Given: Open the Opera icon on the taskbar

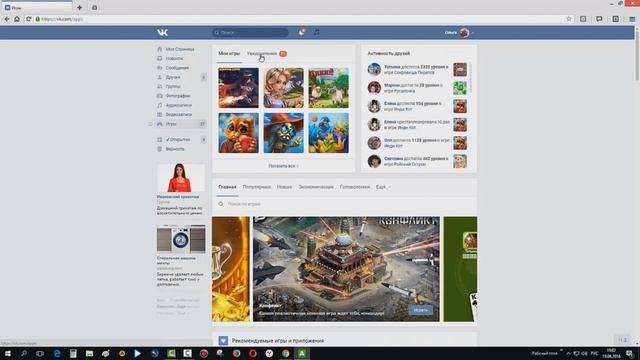Looking at the screenshot, I should click(x=253, y=353).
